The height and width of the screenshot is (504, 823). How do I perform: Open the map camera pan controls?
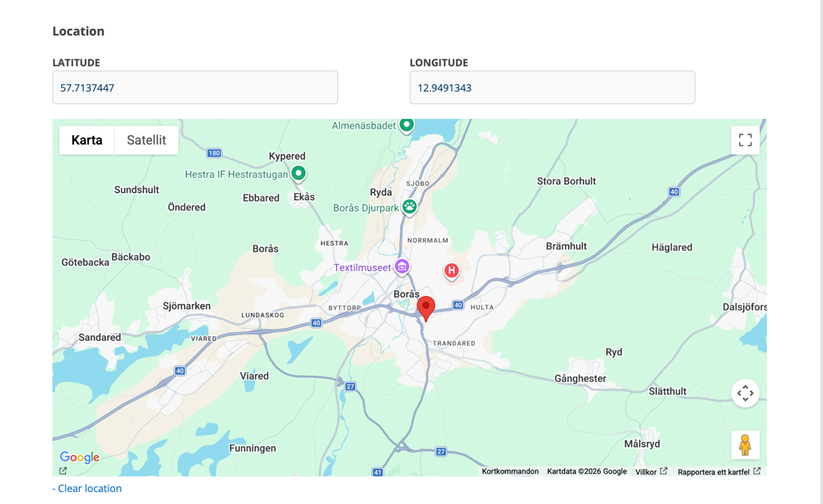coord(745,393)
